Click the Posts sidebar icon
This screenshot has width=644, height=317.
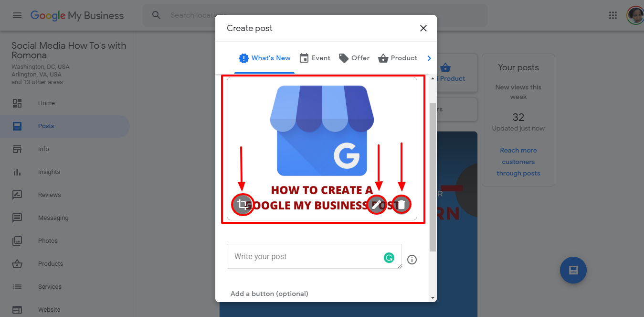pyautogui.click(x=17, y=126)
